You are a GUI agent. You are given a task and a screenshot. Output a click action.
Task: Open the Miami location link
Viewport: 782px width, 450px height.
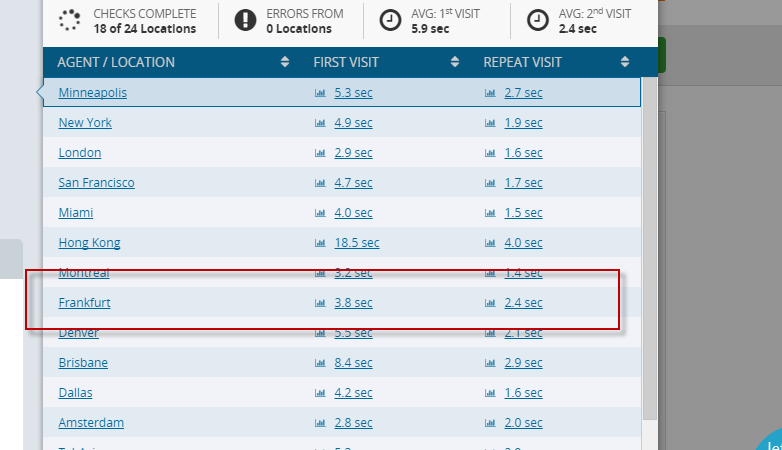click(x=76, y=213)
